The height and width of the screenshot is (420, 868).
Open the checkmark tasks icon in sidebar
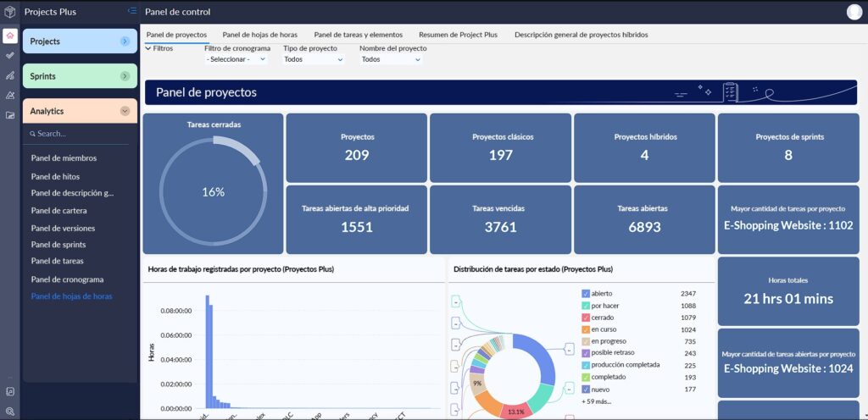[x=9, y=55]
